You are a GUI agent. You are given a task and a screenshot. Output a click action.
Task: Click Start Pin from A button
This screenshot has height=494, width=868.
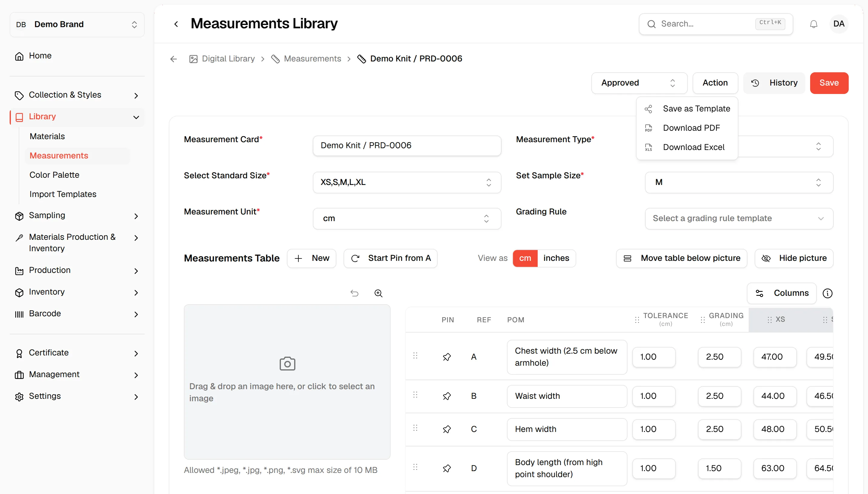(390, 258)
